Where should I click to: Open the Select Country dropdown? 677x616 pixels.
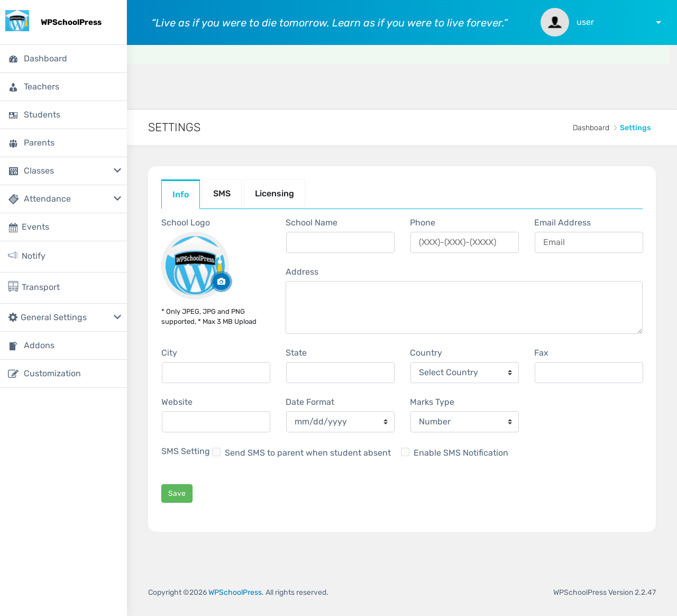pyautogui.click(x=464, y=373)
